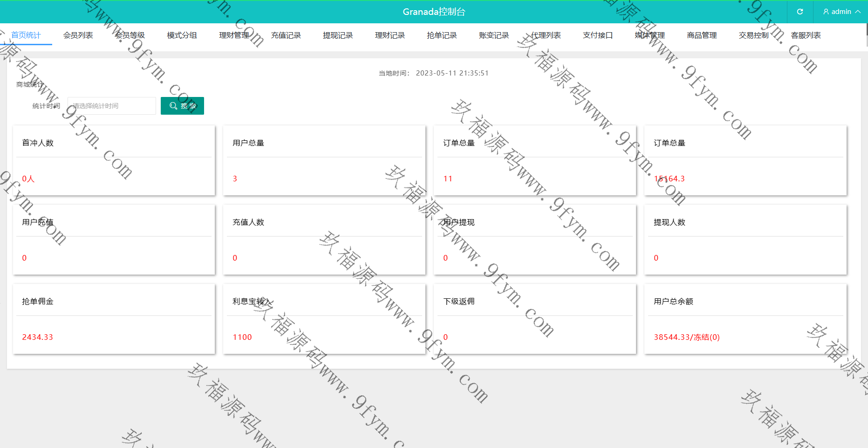Click the 用户总量 statistics card

(x=324, y=160)
